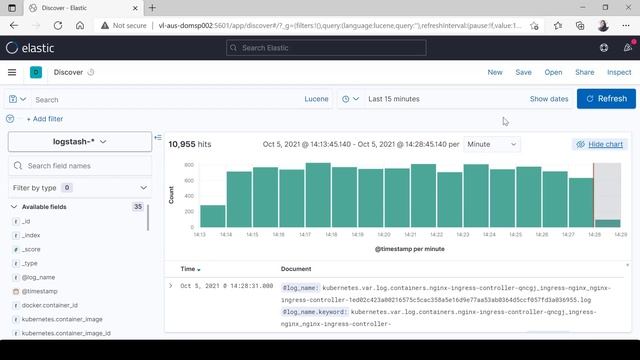Change the Minute interval dropdown
The height and width of the screenshot is (360, 640).
[492, 144]
